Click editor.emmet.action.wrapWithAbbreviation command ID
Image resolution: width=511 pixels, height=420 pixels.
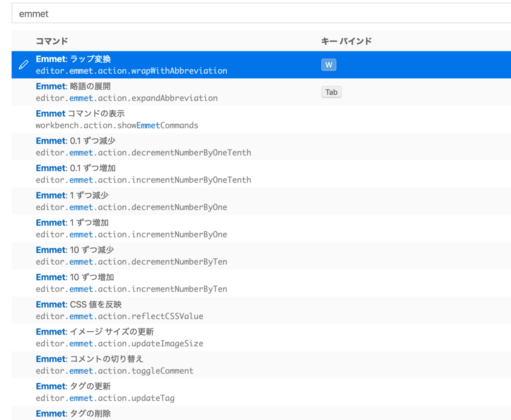pyautogui.click(x=132, y=71)
